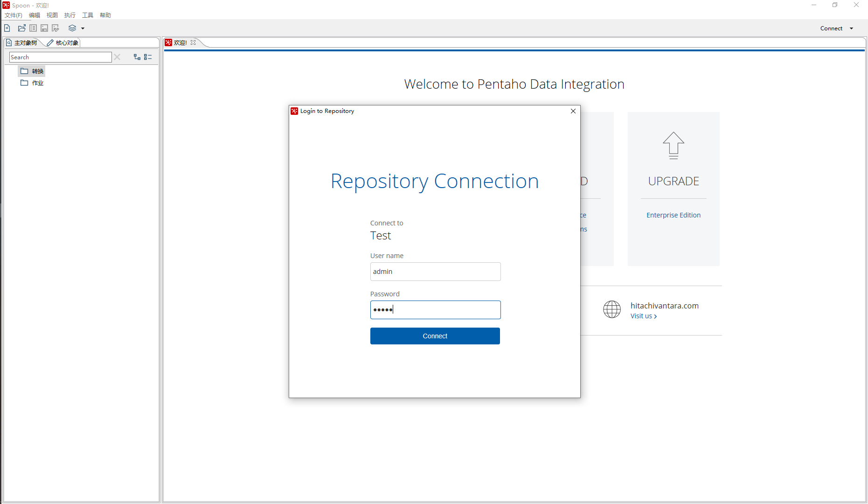Viewport: 868px width, 504px height.
Task: Click the Explore repository toolbar icon
Action: 33,28
